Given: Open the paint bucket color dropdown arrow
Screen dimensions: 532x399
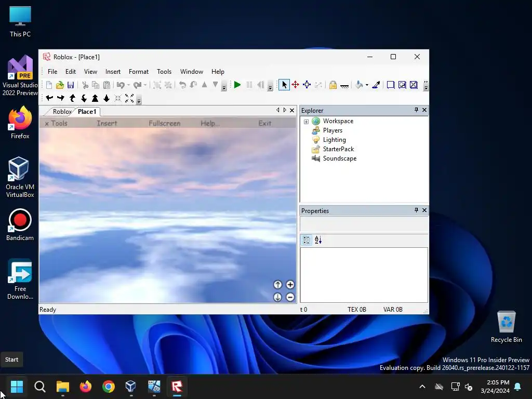Looking at the screenshot, I should [367, 85].
